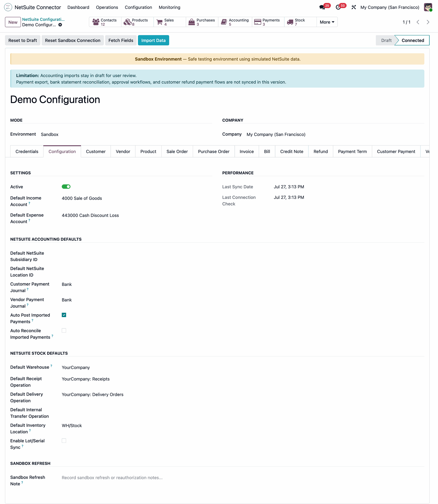The height and width of the screenshot is (504, 438).
Task: Uncheck Auto Post Imported Payments
Action: coord(64,315)
